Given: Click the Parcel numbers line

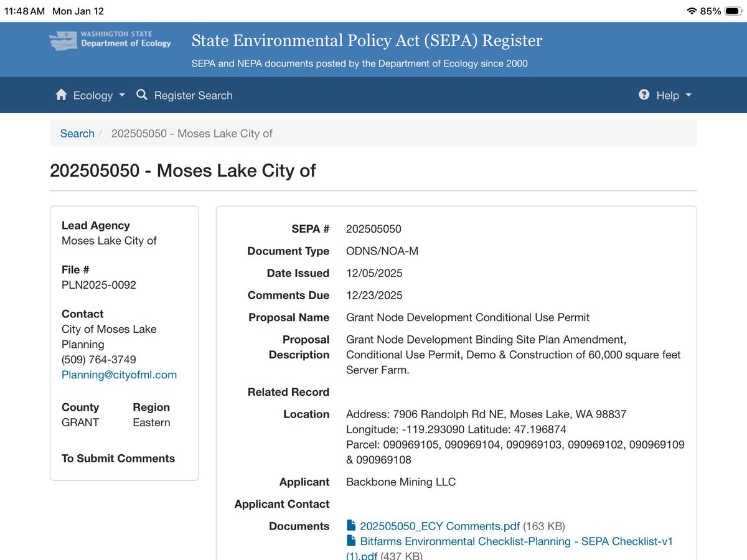Looking at the screenshot, I should click(x=515, y=452).
